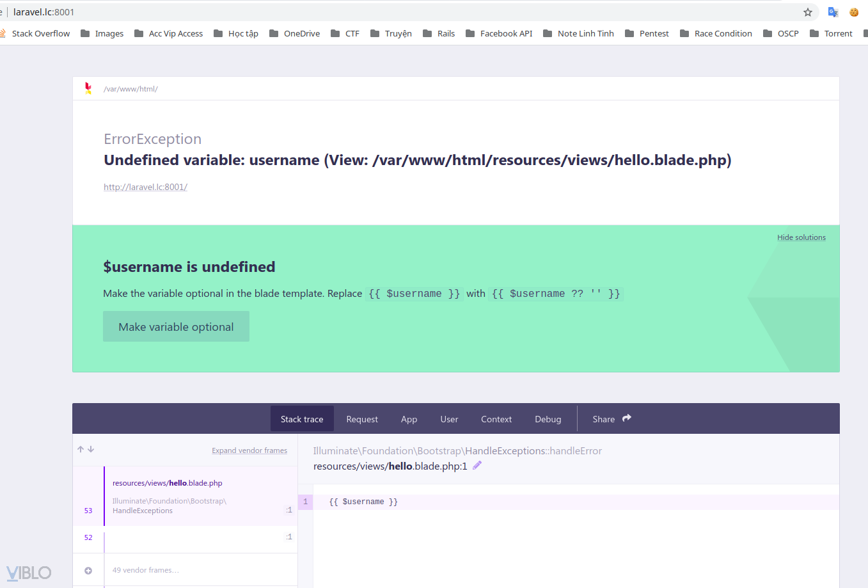Image resolution: width=868 pixels, height=588 pixels.
Task: Go to the previous frame with up arrow
Action: click(x=81, y=449)
